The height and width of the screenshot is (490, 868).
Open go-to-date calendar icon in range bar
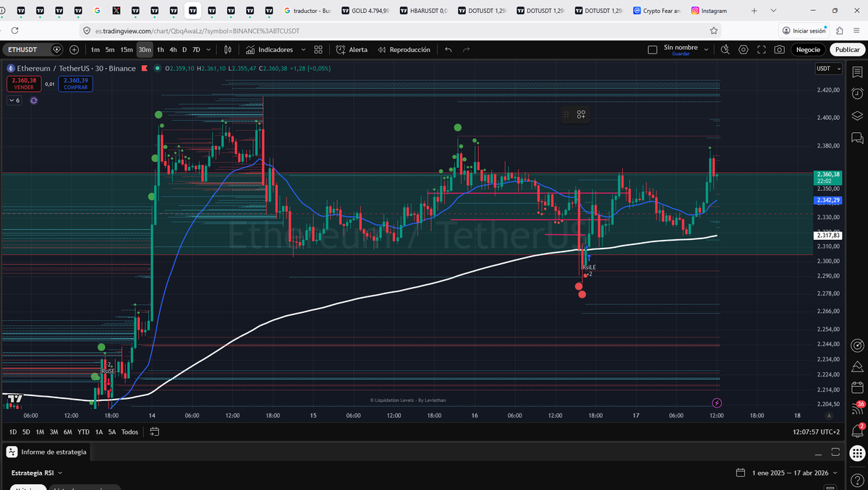pyautogui.click(x=154, y=431)
